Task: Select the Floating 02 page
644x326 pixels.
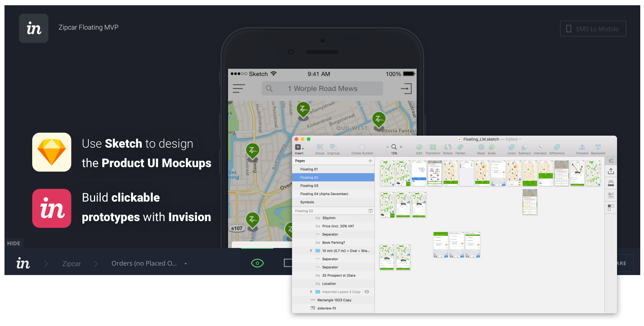Action: pyautogui.click(x=333, y=178)
